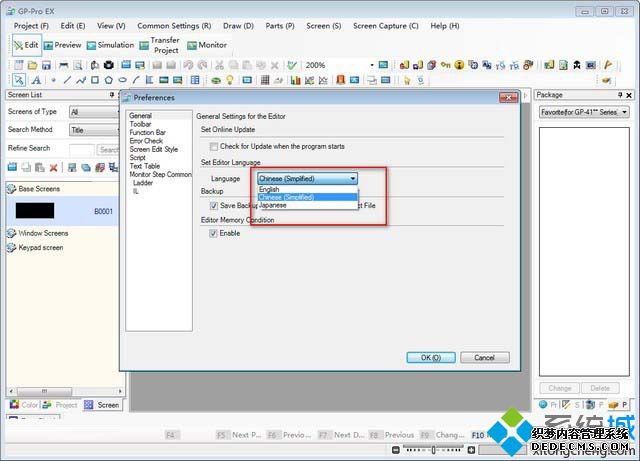Image resolution: width=640 pixels, height=461 pixels.
Task: Click the Save floppy disk icon
Action: point(46,65)
